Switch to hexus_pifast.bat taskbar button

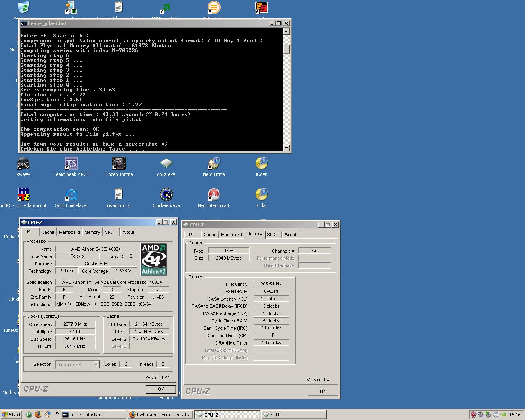pyautogui.click(x=93, y=415)
